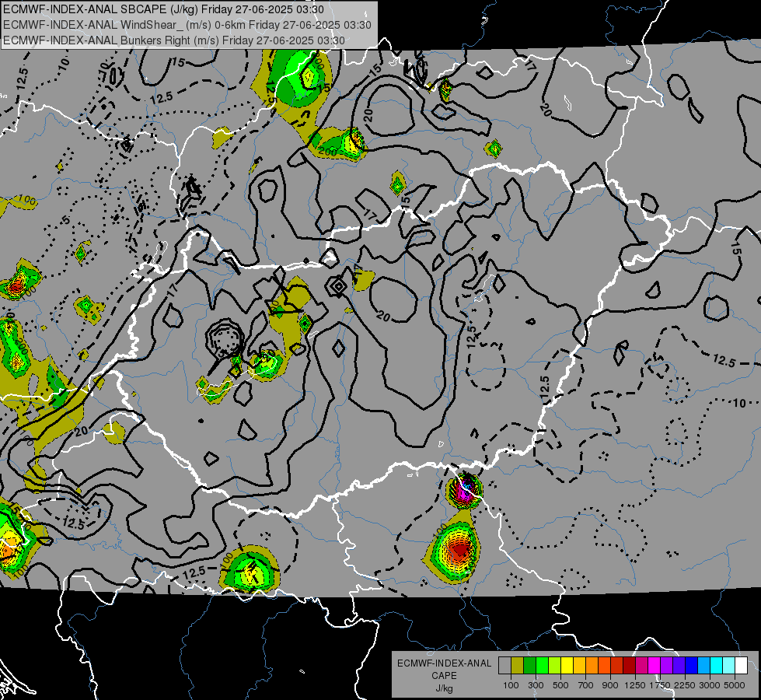Select the cyan swatch right of 3000
761x700 pixels.
click(x=717, y=665)
